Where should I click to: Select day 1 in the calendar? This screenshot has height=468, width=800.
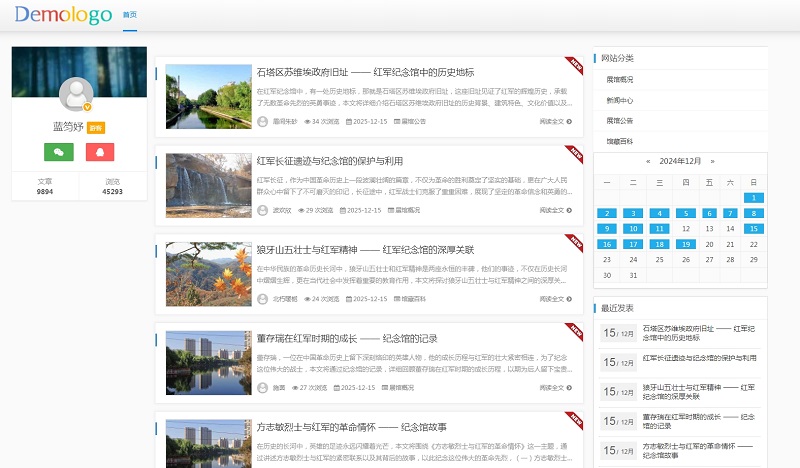pos(754,198)
